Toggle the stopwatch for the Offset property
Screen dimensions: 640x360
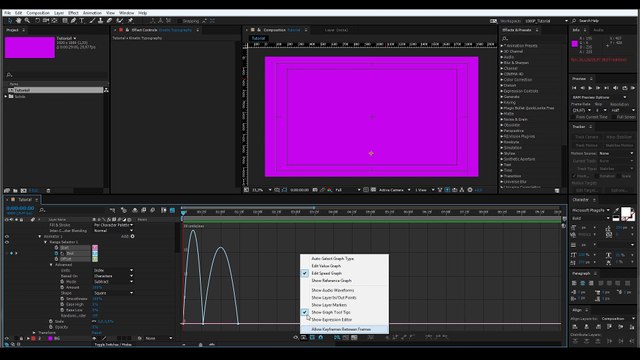(x=57, y=259)
